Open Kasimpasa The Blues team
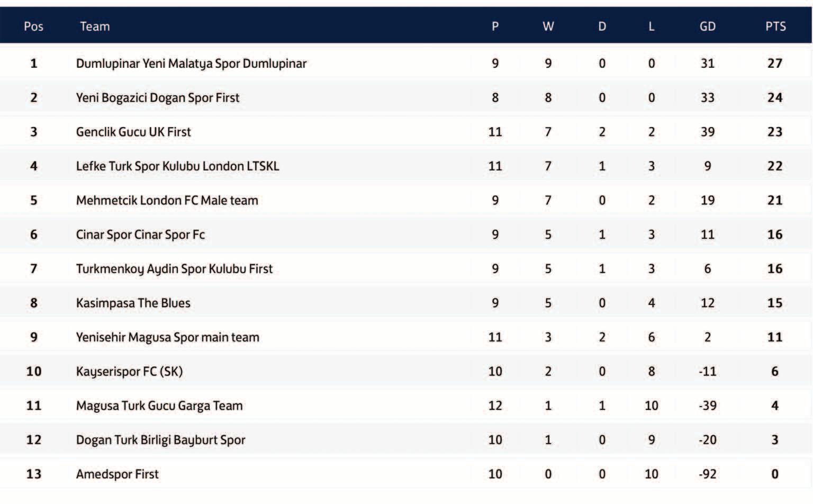 (133, 303)
